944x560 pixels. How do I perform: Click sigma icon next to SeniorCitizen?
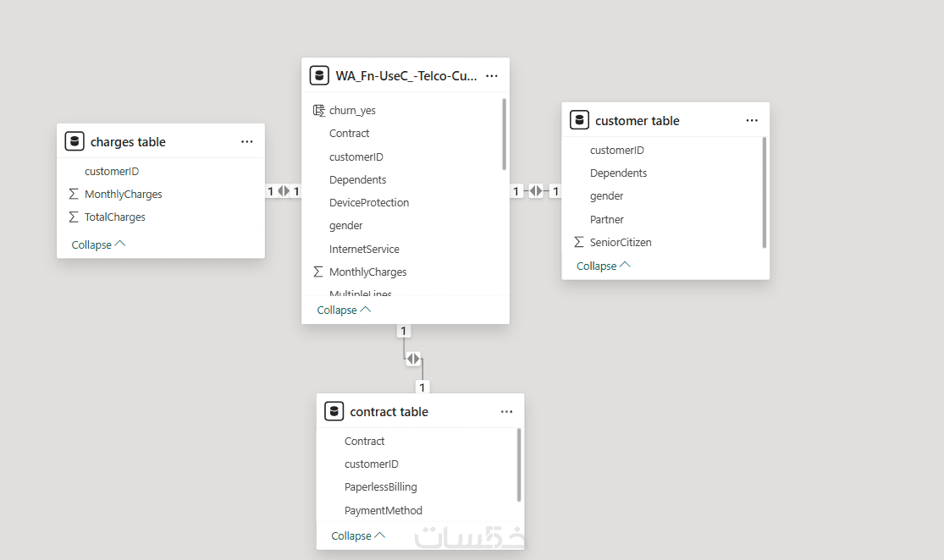[579, 243]
